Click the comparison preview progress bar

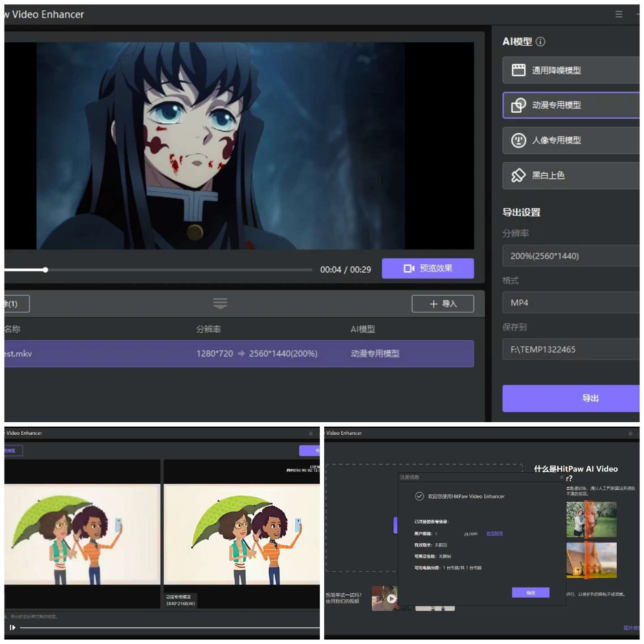pyautogui.click(x=170, y=627)
